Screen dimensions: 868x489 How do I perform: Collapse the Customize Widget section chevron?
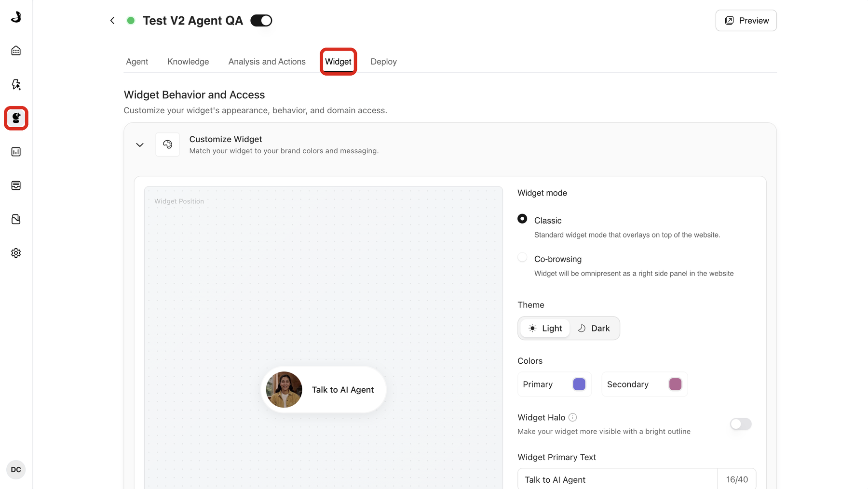click(x=140, y=145)
